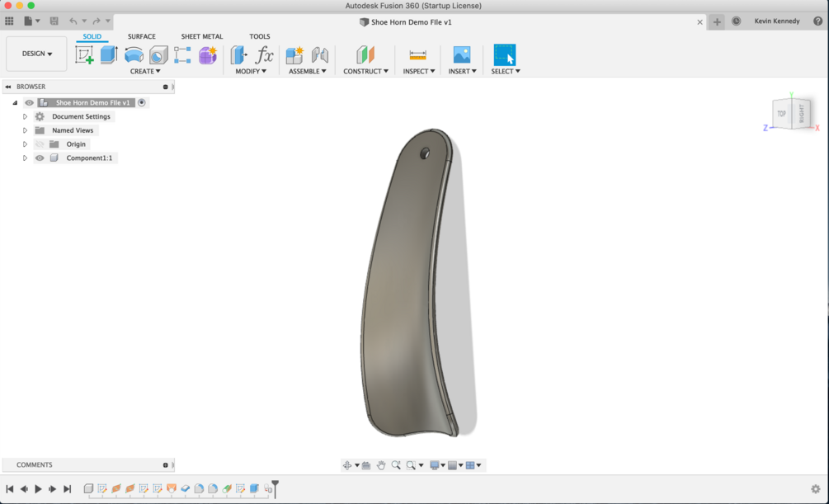The height and width of the screenshot is (504, 829).
Task: Click the Joint icon in Assemble
Action: tap(320, 55)
